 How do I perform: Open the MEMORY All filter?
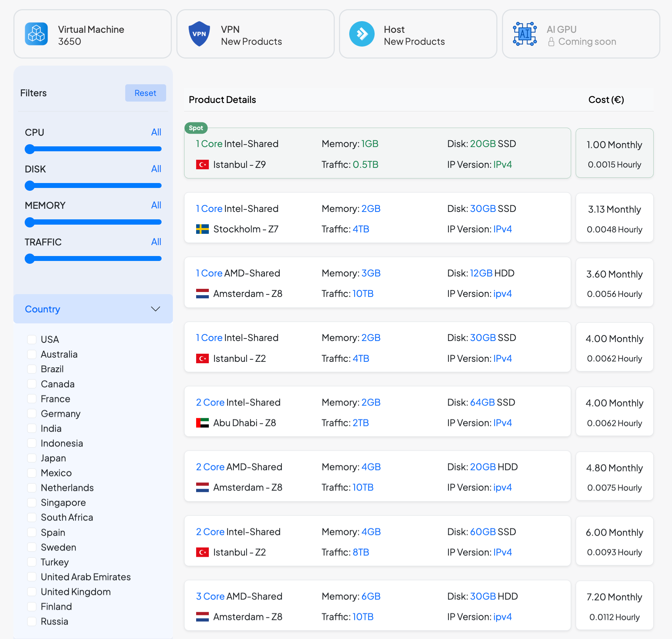(156, 205)
